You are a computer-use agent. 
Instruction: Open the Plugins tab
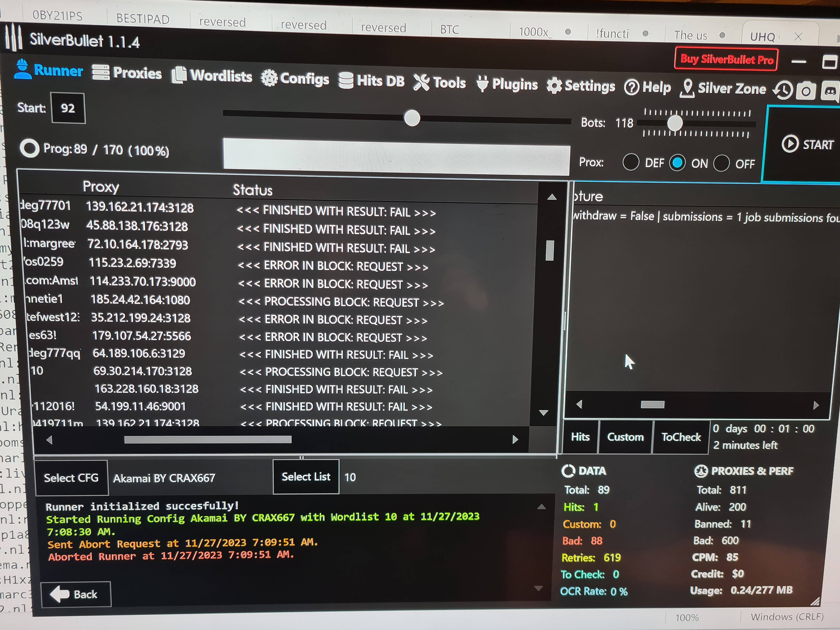[x=507, y=84]
